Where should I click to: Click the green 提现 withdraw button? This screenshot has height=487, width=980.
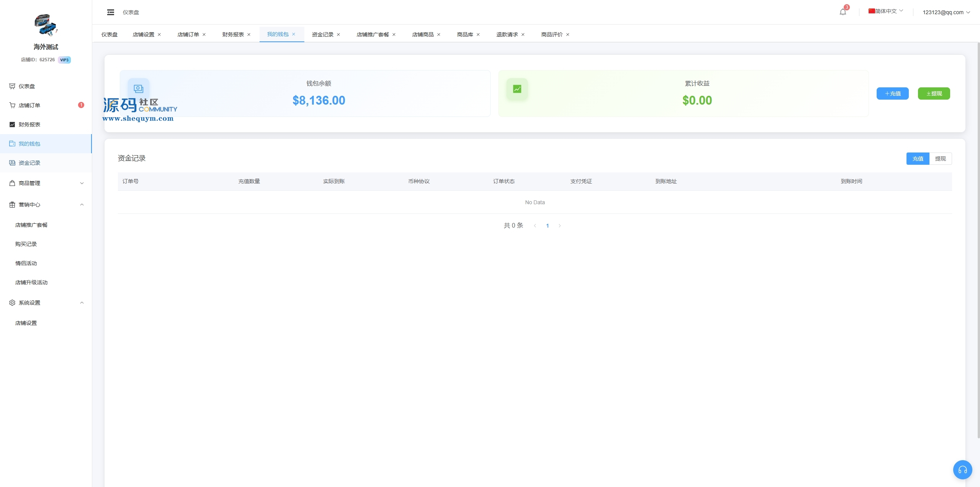(934, 93)
